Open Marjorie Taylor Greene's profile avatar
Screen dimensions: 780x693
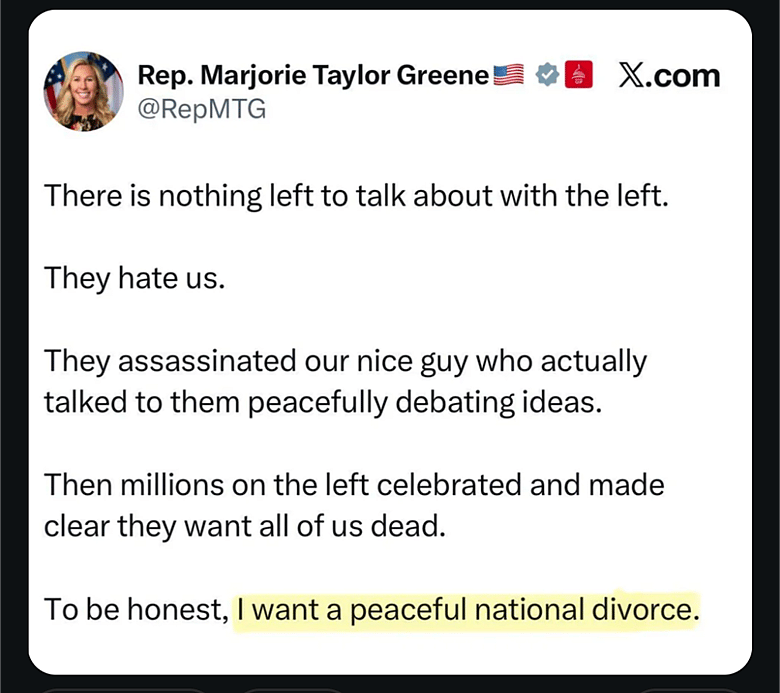tap(84, 91)
